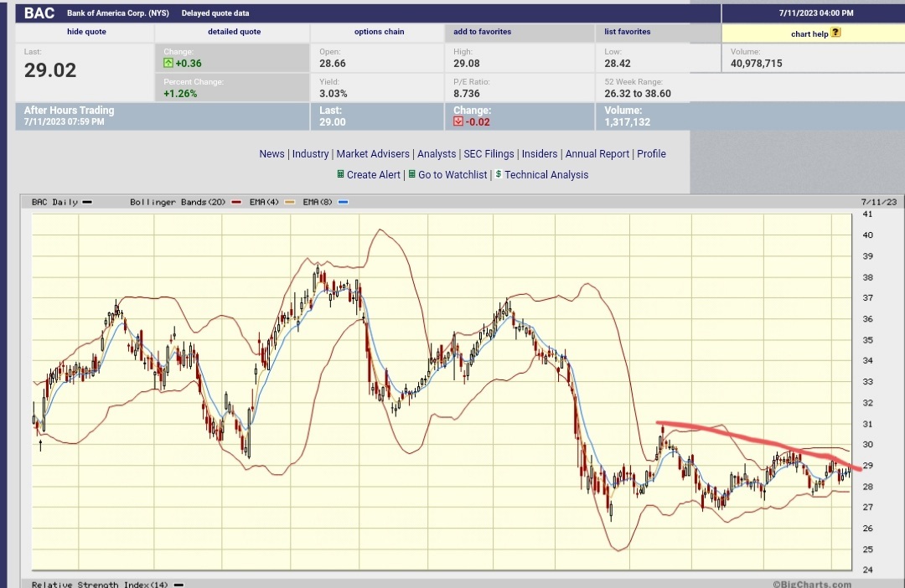Click the high price 29.08
The height and width of the screenshot is (588, 905).
[x=467, y=64]
